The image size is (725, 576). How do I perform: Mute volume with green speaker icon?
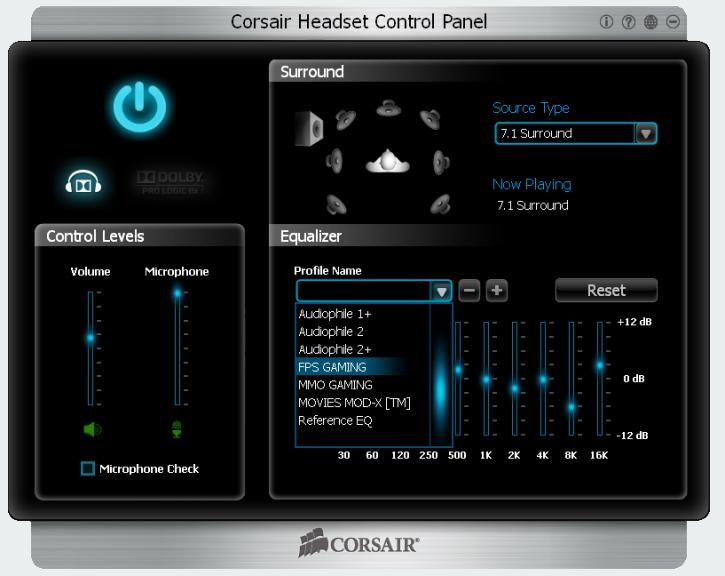tap(92, 429)
